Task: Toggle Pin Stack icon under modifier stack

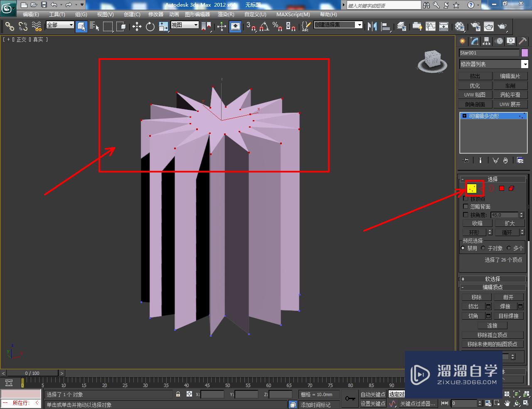Action: click(466, 160)
